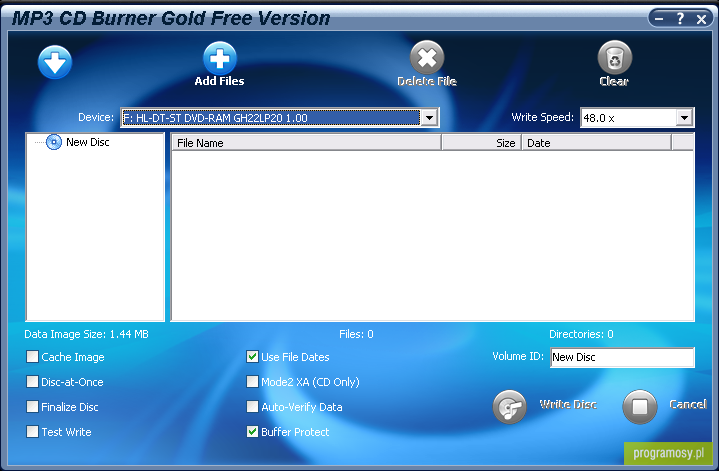The image size is (719, 471).
Task: Click the Volume ID input field
Action: point(622,357)
